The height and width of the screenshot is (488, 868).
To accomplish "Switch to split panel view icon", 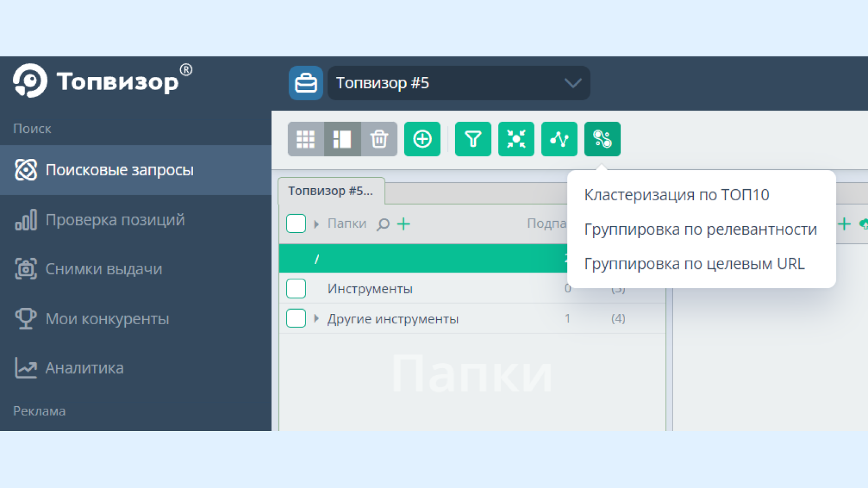I will [342, 139].
